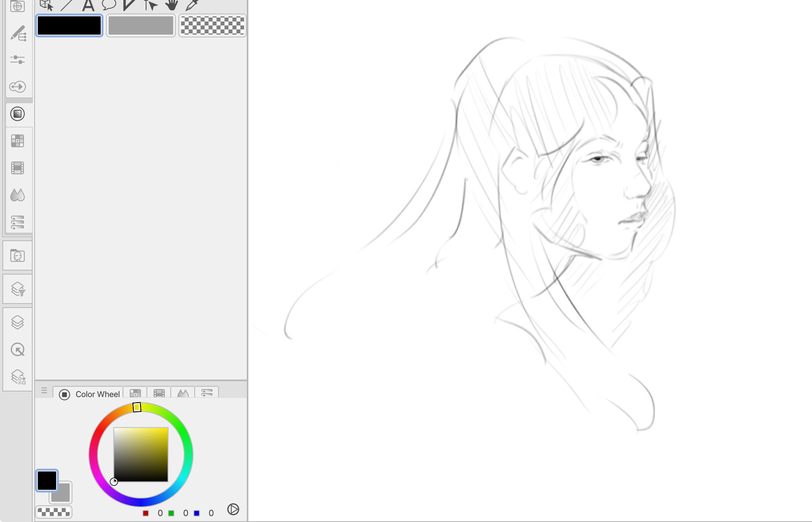Switch to the Approximate Color tab
812x522 pixels.
point(183,393)
